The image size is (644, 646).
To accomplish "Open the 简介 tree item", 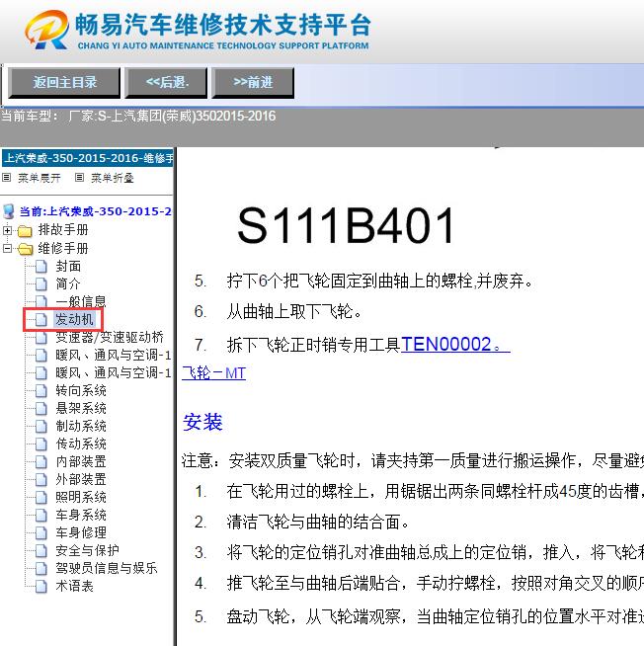I will pyautogui.click(x=68, y=283).
